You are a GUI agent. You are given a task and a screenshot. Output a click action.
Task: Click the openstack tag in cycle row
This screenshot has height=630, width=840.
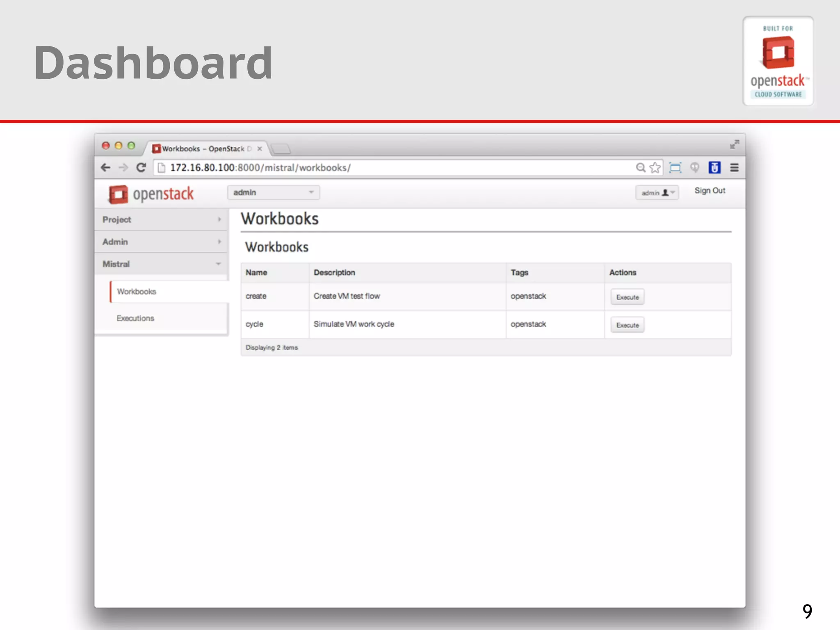(528, 324)
